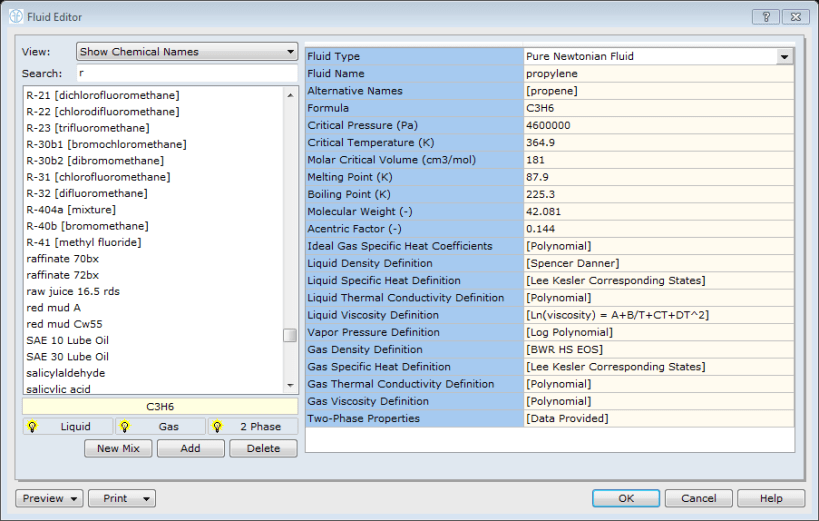Click the Molecular Weight value 42.081
Image resolution: width=819 pixels, height=521 pixels.
point(659,212)
